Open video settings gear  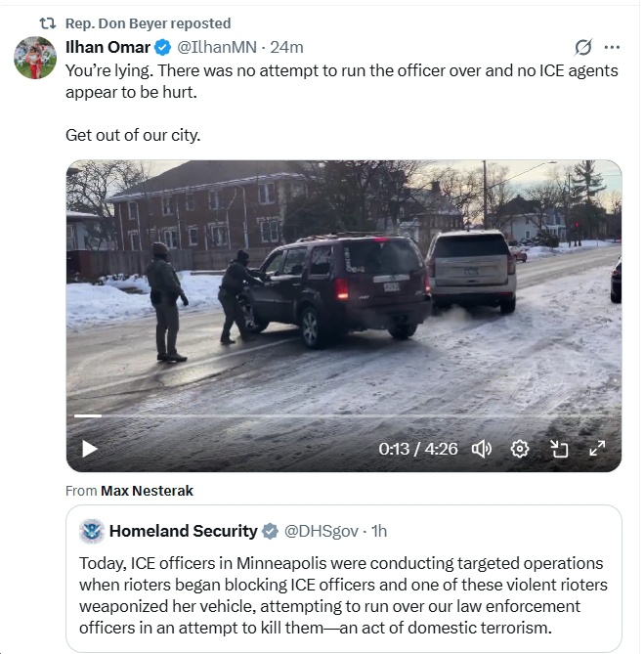pyautogui.click(x=520, y=449)
